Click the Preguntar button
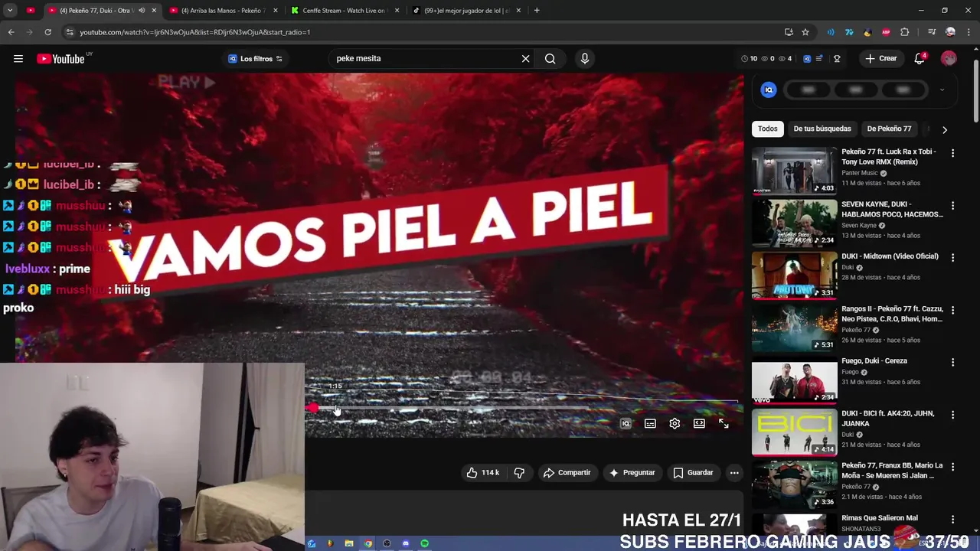 (x=632, y=473)
